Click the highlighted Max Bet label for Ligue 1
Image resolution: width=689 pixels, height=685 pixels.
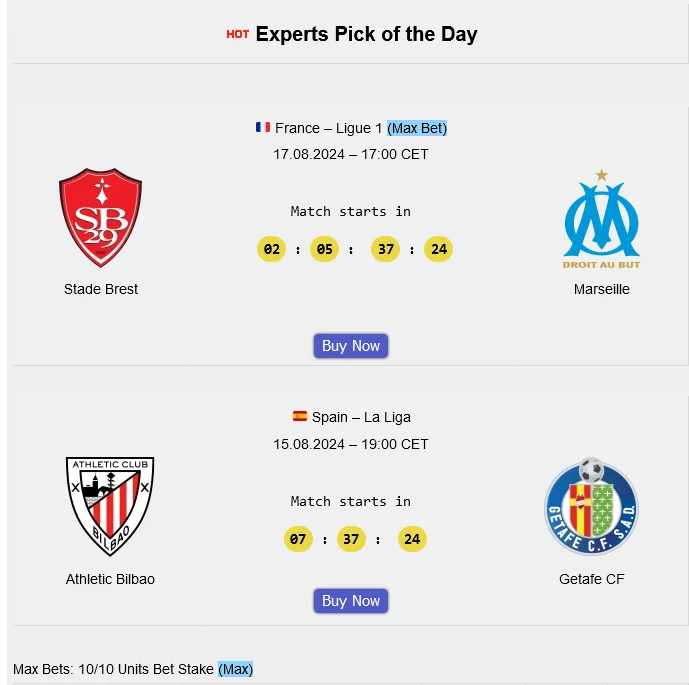(x=417, y=128)
